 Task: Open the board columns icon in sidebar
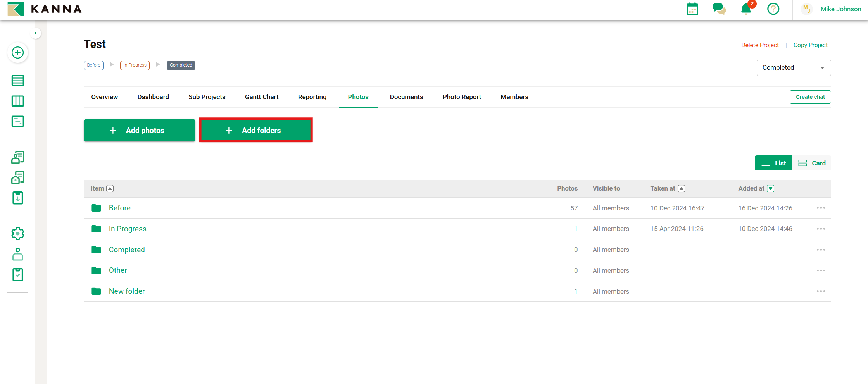coord(17,101)
